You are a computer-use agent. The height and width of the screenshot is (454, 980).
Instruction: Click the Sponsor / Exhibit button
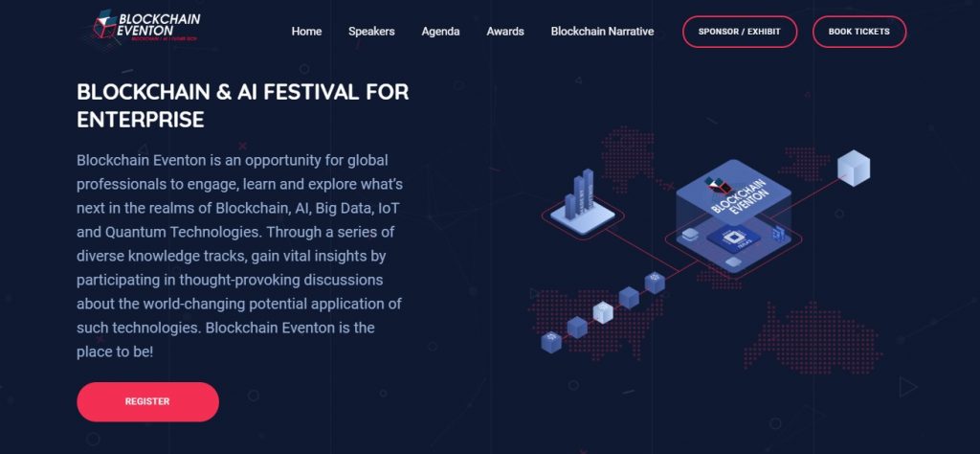click(740, 32)
